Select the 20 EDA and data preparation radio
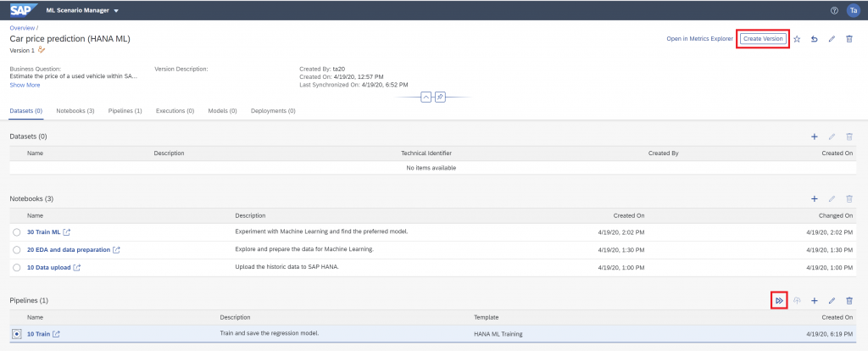 pos(17,250)
